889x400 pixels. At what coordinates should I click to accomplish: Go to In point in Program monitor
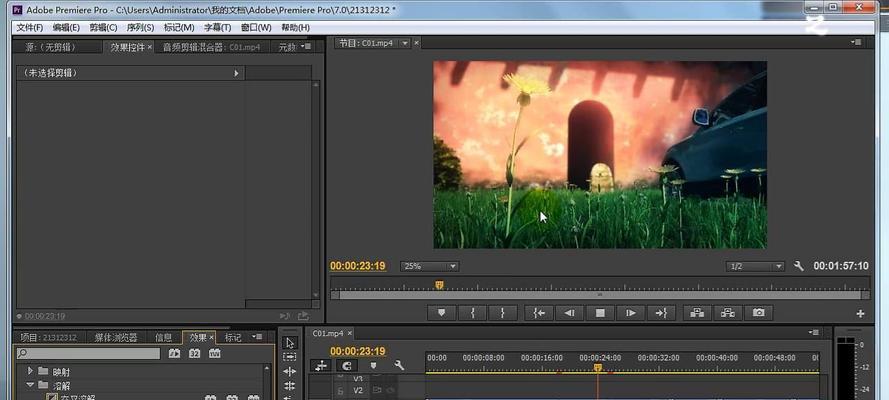[539, 313]
